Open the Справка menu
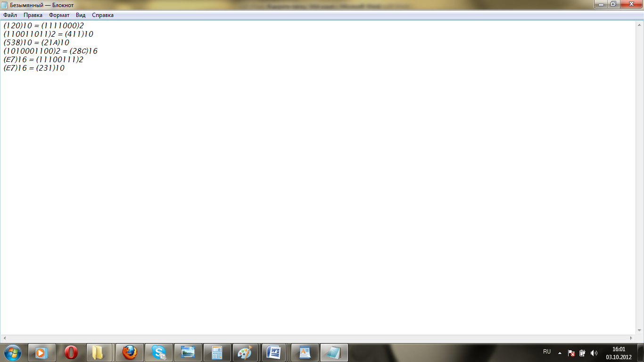 103,15
